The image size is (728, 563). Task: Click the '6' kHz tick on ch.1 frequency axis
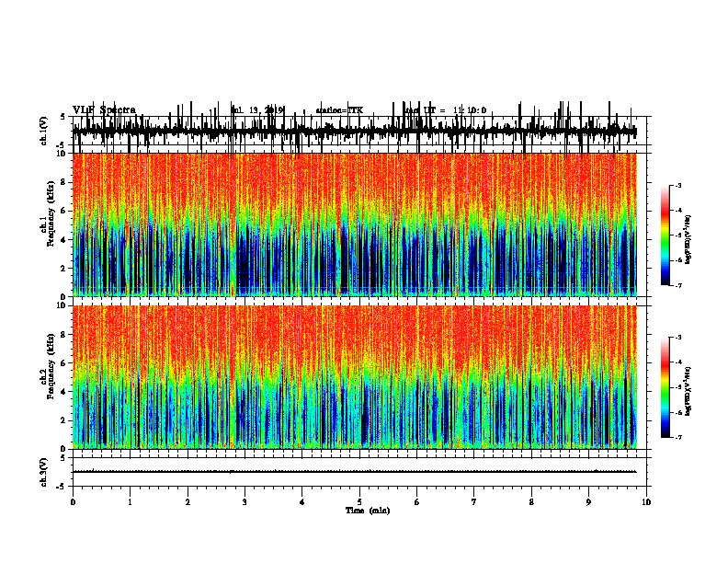(x=64, y=211)
